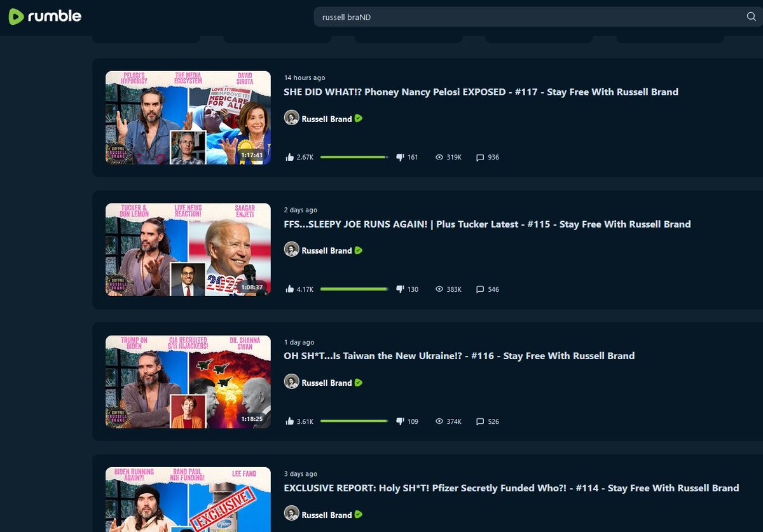Viewport: 763px width, 532px height.
Task: Click the 2 days ago timestamp
Action: 301,210
